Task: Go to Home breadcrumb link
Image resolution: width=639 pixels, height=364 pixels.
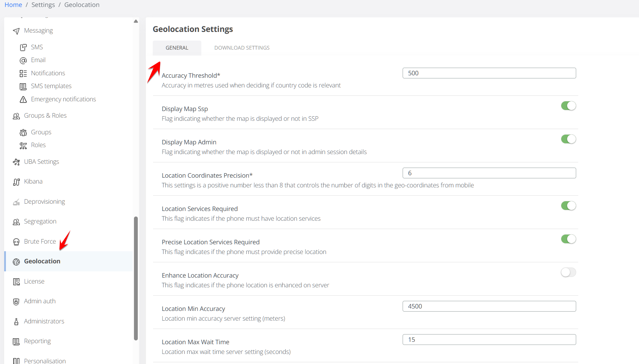Action: pyautogui.click(x=13, y=5)
